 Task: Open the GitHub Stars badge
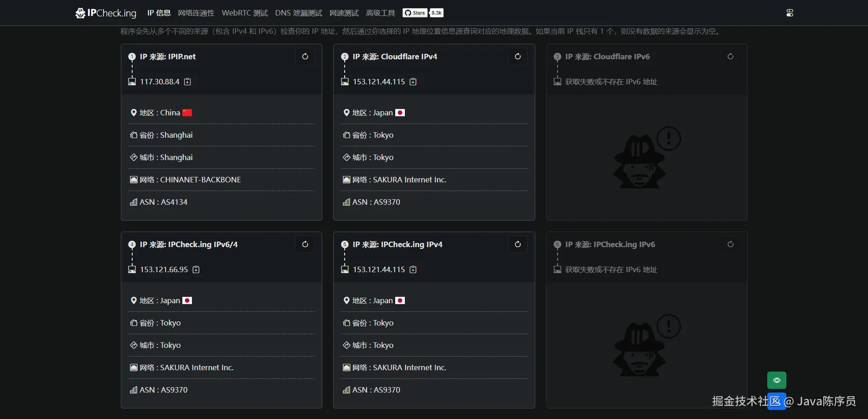pos(423,13)
